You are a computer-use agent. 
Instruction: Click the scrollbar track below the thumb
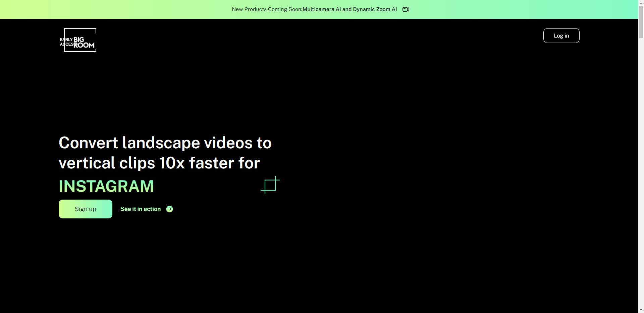click(641, 168)
